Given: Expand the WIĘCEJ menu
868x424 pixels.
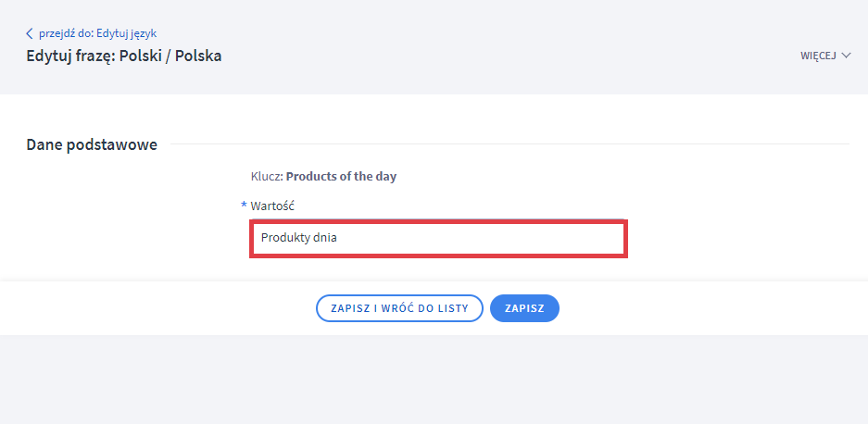Looking at the screenshot, I should 818,56.
